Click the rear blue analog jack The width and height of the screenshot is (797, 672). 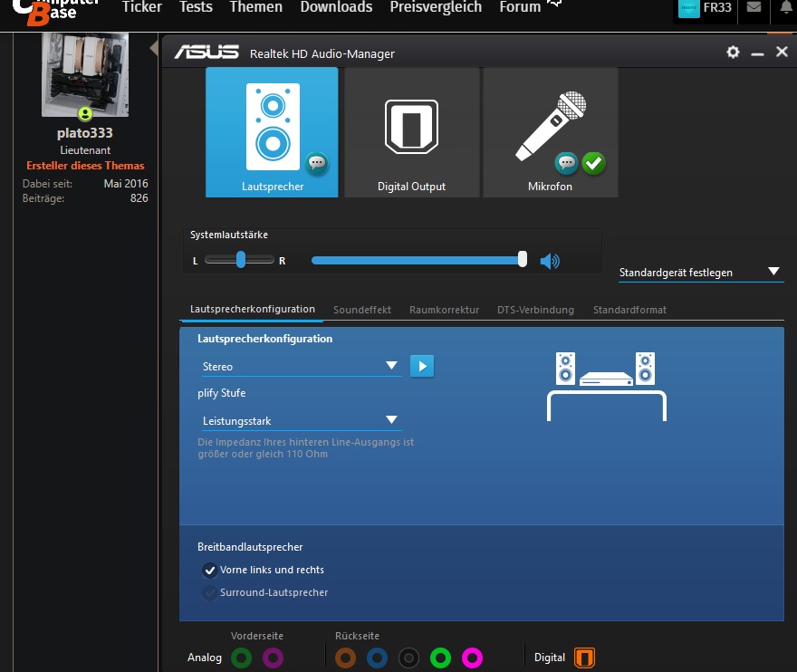pos(377,658)
